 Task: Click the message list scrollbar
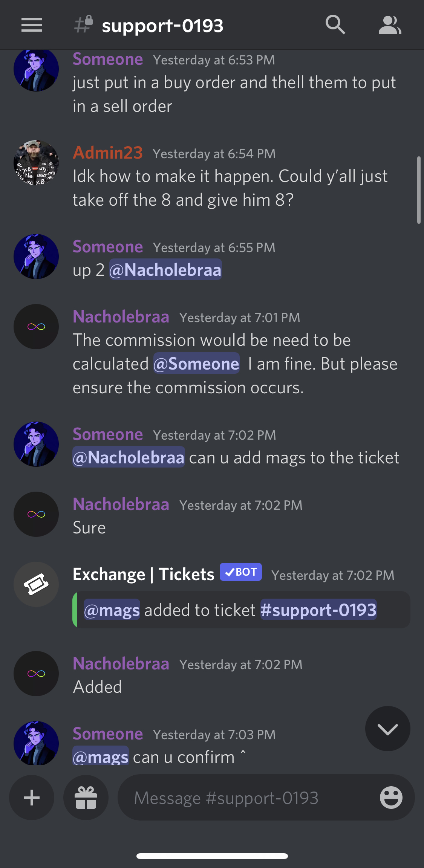coord(419,190)
